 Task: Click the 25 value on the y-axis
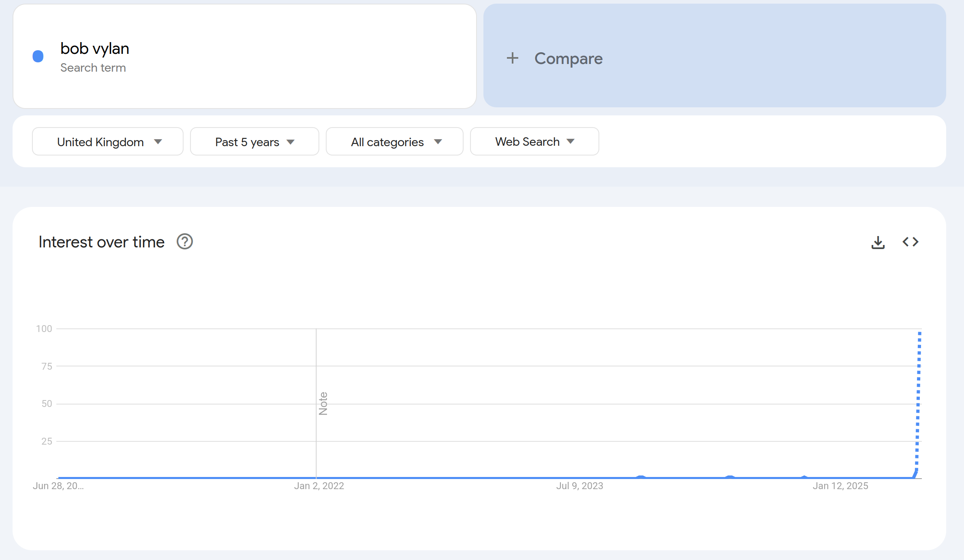pyautogui.click(x=47, y=441)
